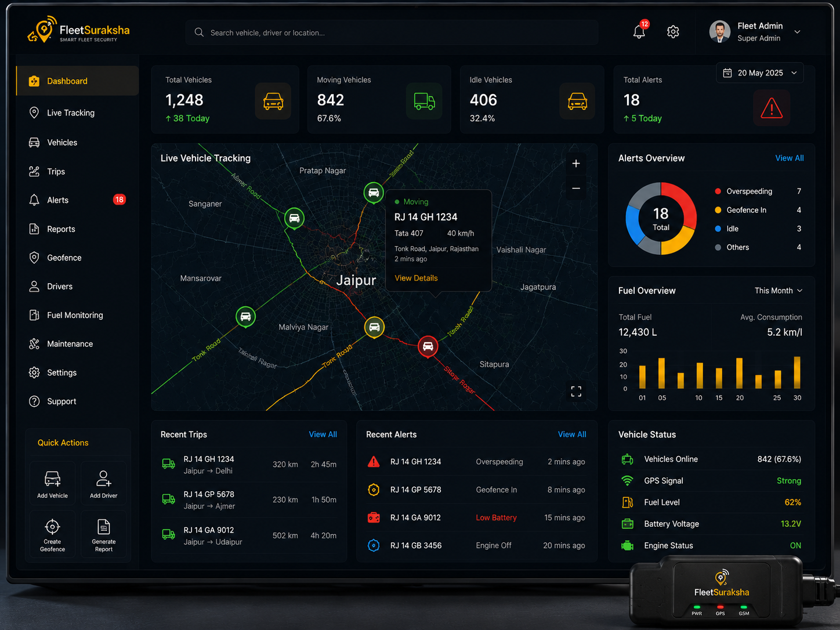Viewport: 840px width, 630px height.
Task: Click the Fuel Monitoring pump icon
Action: [34, 315]
